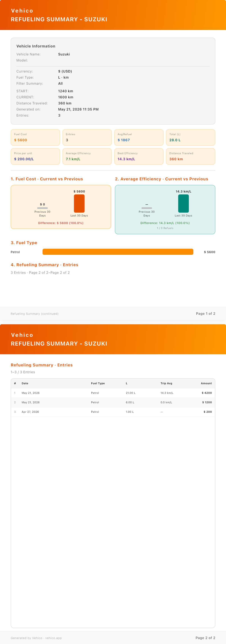The height and width of the screenshot is (644, 226).
Task: Click heading "1. Fuel Cost · Current vs Previous"
Action: [x=47, y=179]
